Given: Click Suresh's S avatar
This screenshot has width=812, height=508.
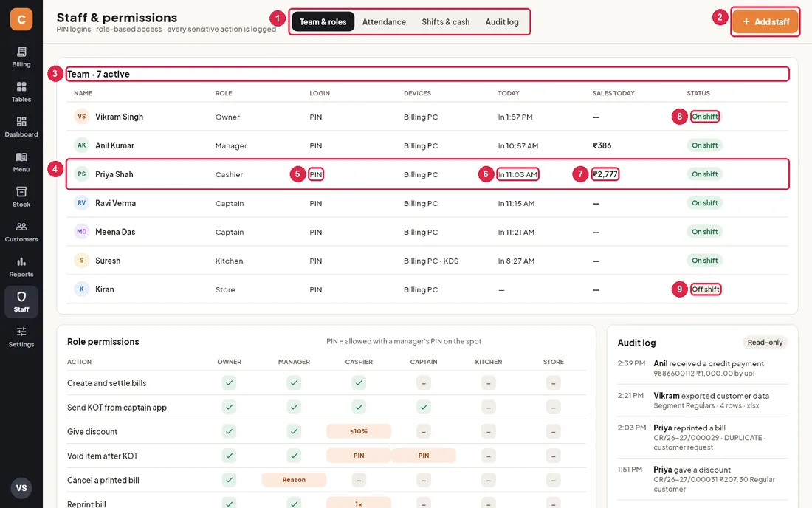Looking at the screenshot, I should pos(82,261).
